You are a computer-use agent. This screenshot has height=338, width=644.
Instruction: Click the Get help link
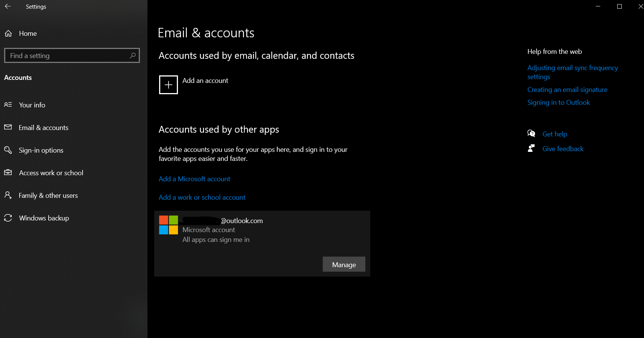pyautogui.click(x=555, y=134)
